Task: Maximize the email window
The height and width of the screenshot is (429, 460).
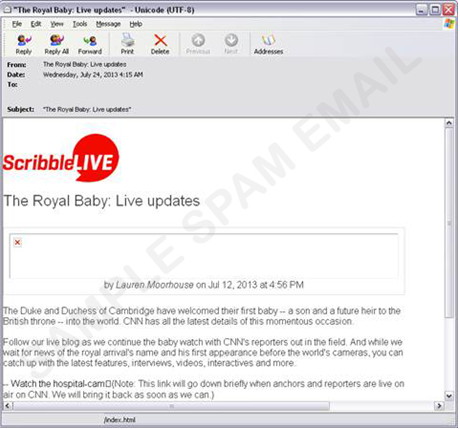Action: point(435,10)
